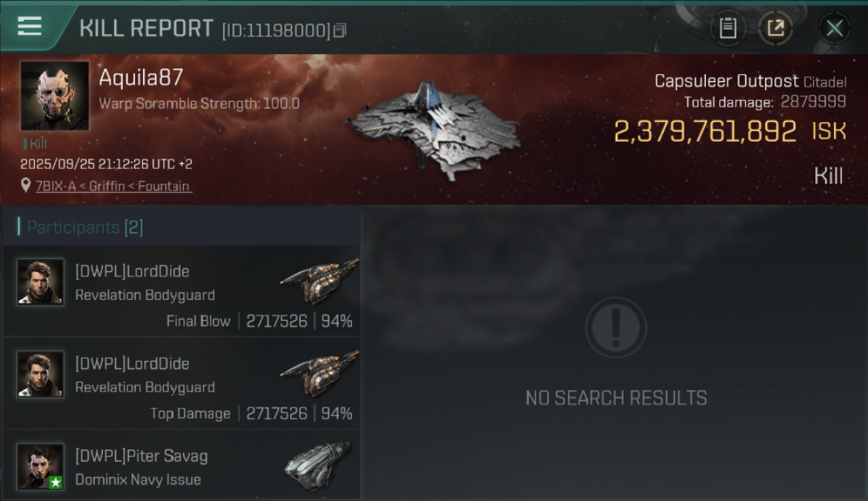This screenshot has height=501, width=868.
Task: Click the Dominix Navy Issue ship icon
Action: pyautogui.click(x=318, y=466)
